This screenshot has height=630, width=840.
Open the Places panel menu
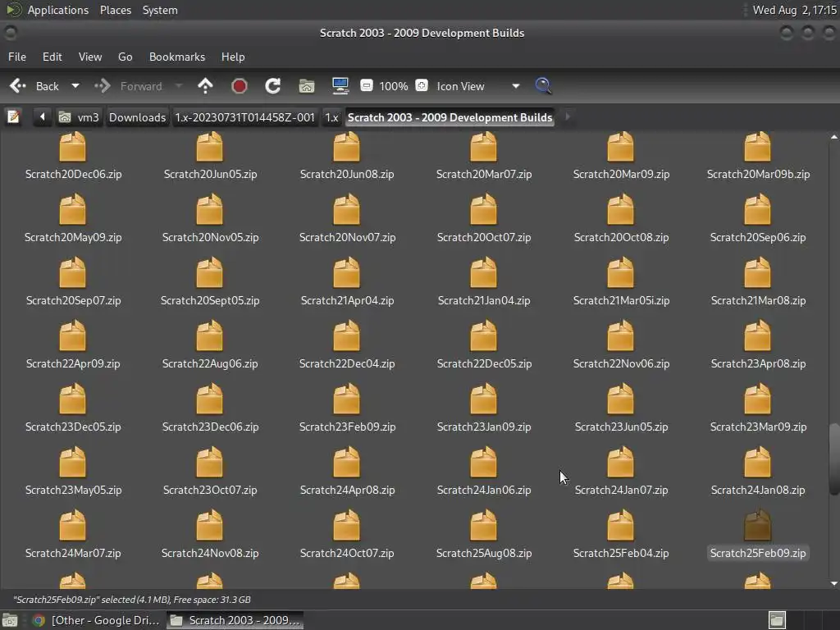[116, 10]
